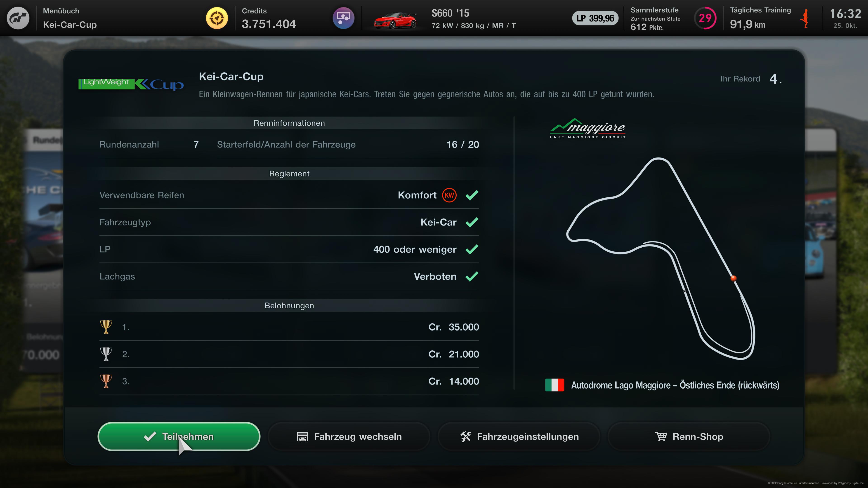
Task: Click the Italian flag beside the track name
Action: pos(555,385)
